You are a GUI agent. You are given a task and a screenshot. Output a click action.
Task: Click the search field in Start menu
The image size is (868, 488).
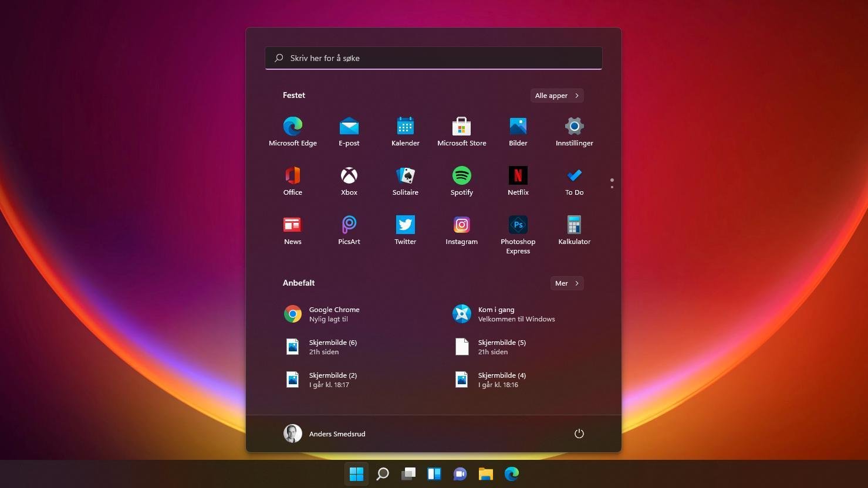pos(434,58)
